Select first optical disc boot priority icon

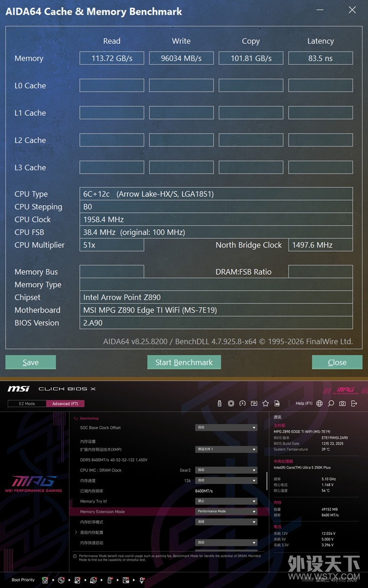tap(61, 580)
